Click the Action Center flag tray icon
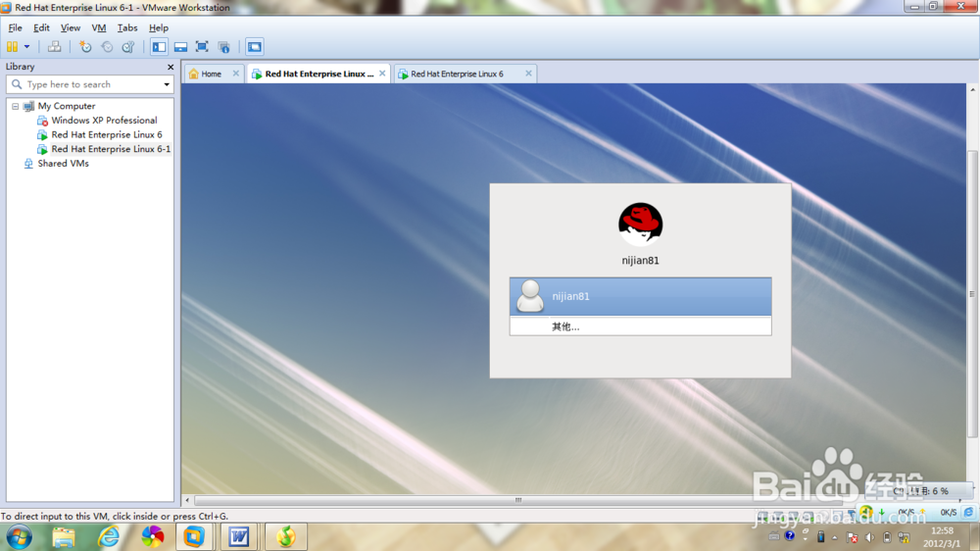This screenshot has height=551, width=980. 852,537
